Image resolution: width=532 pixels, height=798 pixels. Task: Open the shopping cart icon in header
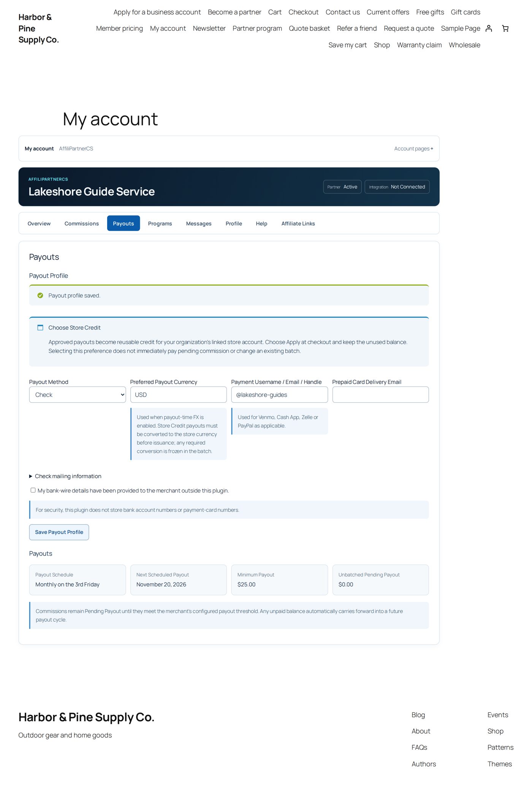point(505,28)
